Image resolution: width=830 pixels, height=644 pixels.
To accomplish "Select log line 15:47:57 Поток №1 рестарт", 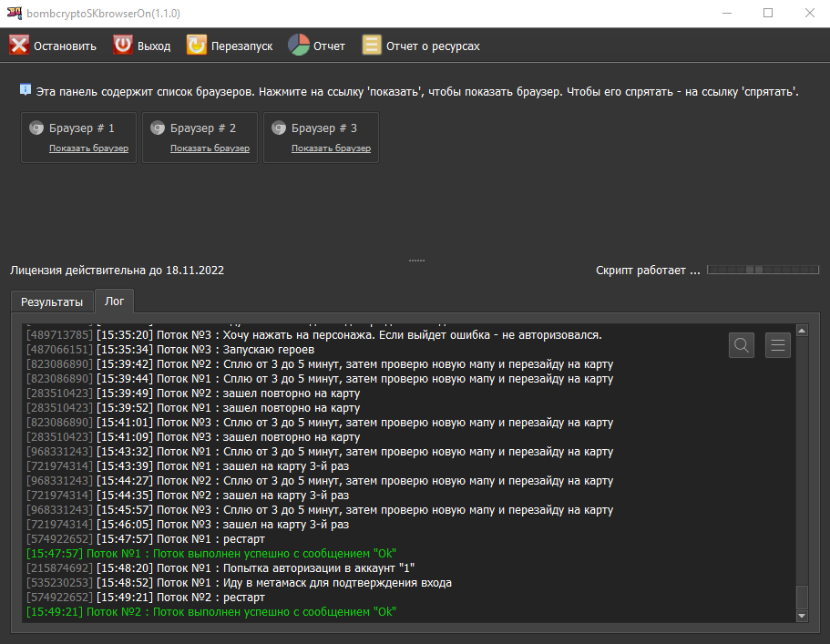I will [146, 538].
